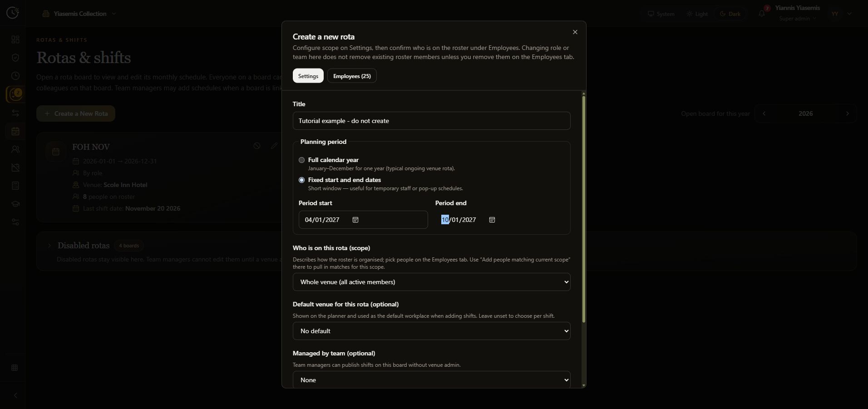Go to previous year from 2026
868x409 pixels.
click(x=764, y=113)
